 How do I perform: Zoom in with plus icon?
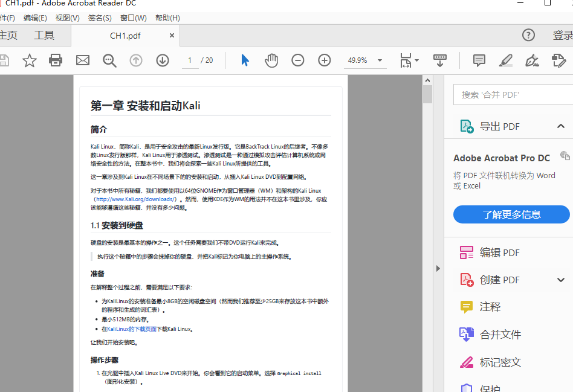[x=325, y=60]
